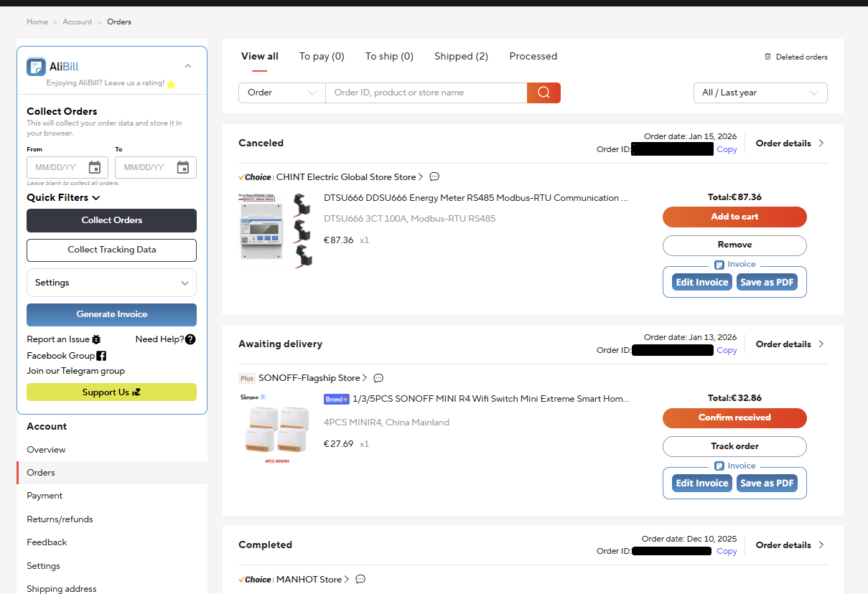Click the yellow rating star beside AliBill

click(171, 85)
